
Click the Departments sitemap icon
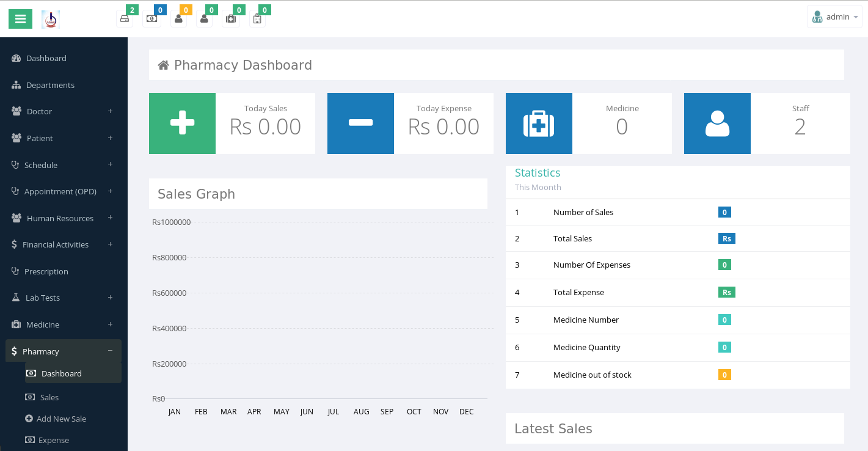pyautogui.click(x=16, y=85)
